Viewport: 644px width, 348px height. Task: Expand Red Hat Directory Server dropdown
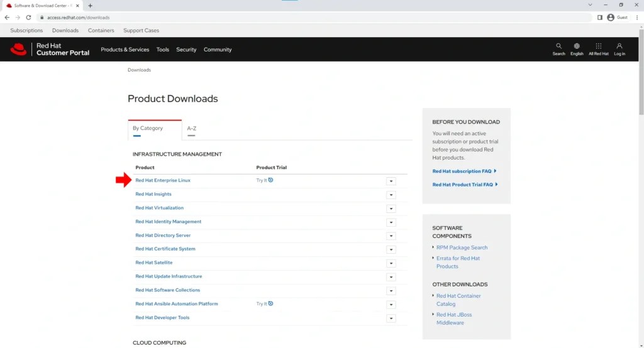point(391,236)
